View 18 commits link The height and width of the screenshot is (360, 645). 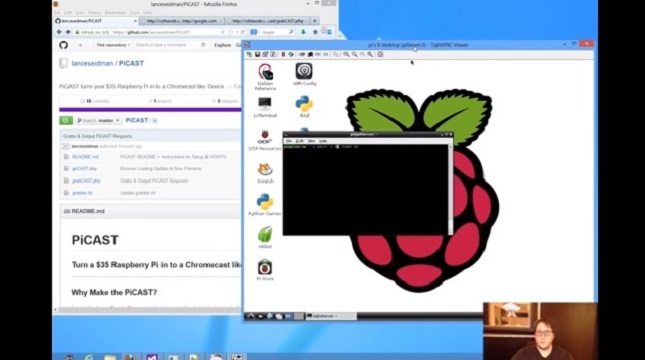point(95,101)
